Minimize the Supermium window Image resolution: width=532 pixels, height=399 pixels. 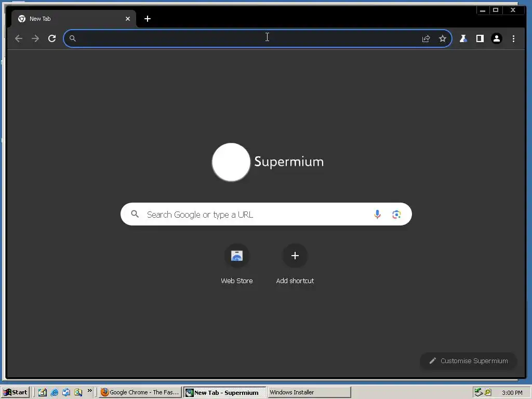(483, 10)
